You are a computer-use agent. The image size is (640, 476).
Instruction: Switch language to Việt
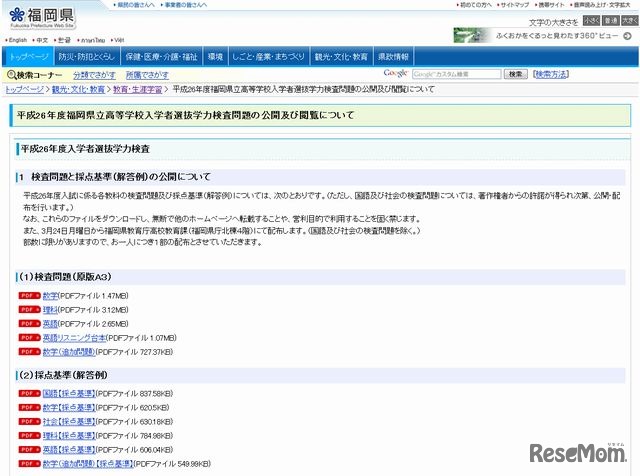pyautogui.click(x=119, y=40)
